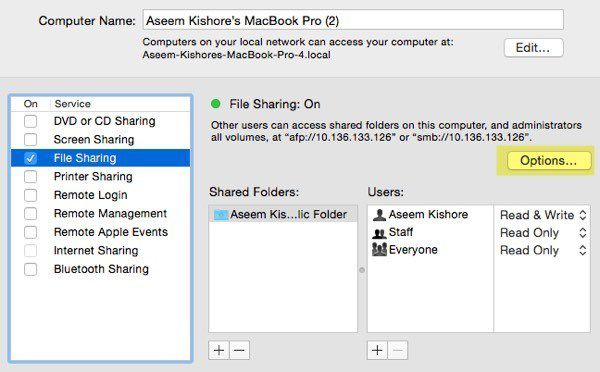Click into the Computer Name field
Viewport: 600px width, 372px height.
pos(353,20)
